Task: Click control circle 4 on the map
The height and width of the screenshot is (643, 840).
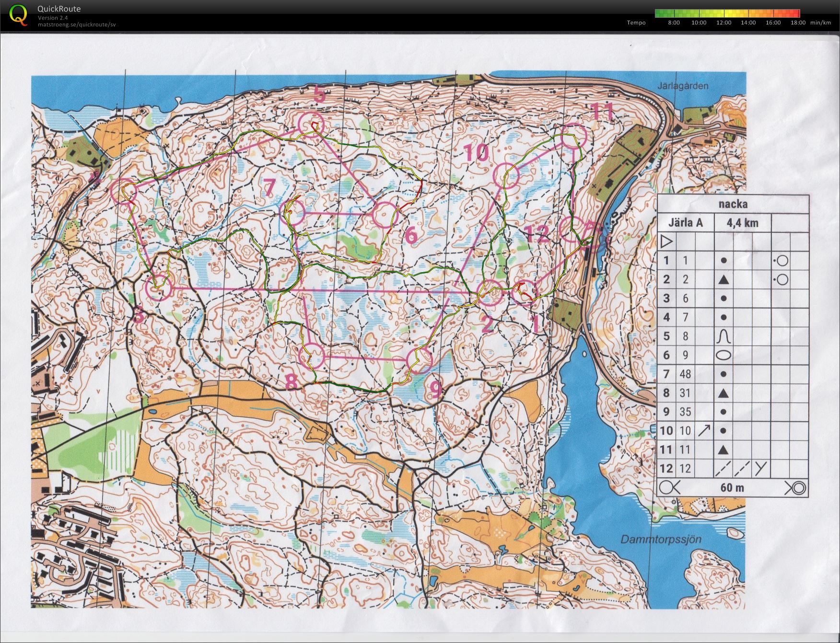Action: (x=124, y=192)
